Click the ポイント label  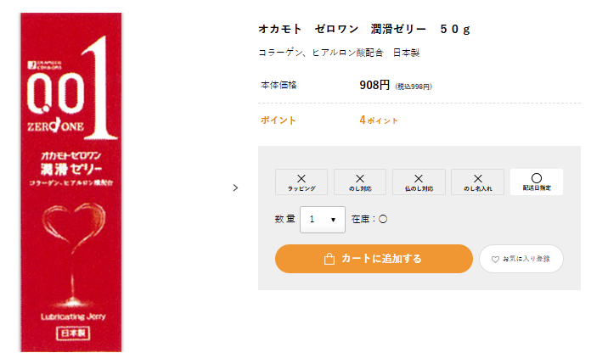[x=279, y=120]
